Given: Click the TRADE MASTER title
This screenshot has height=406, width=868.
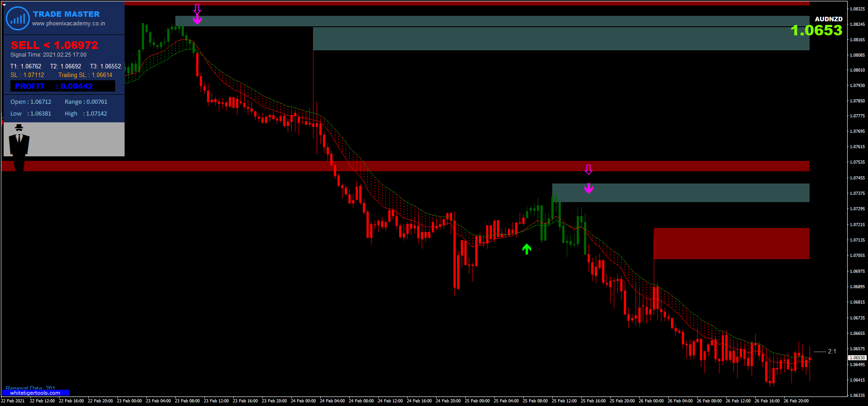Looking at the screenshot, I should coord(66,14).
